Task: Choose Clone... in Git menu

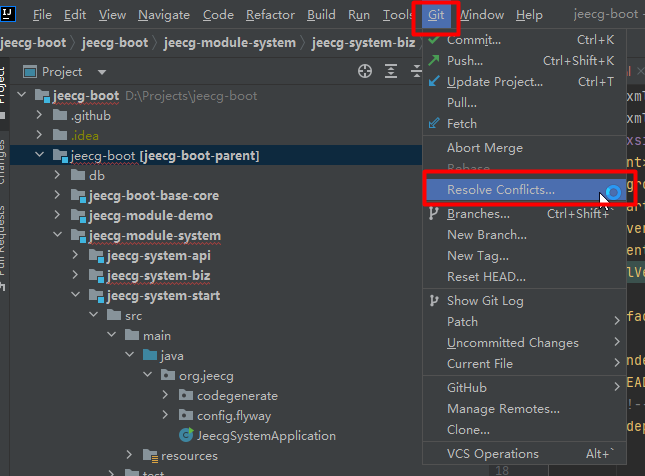Action: tap(524, 430)
